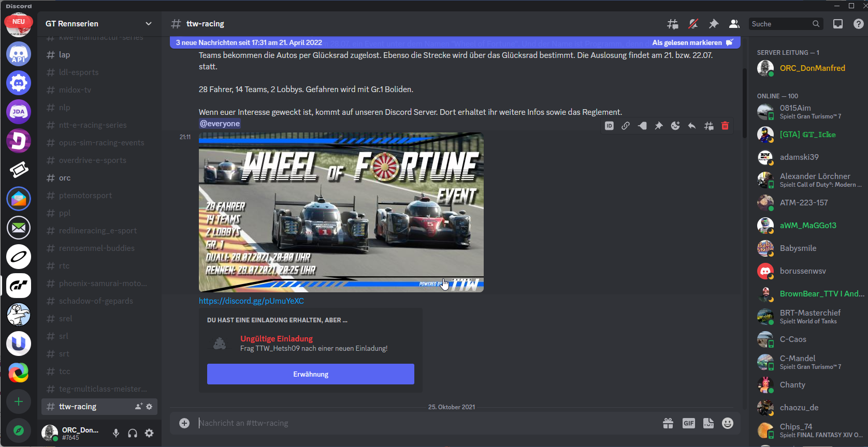Open the discord.gg/pUmuYeXC invite link
Screen dimensions: 868x447
click(251, 301)
